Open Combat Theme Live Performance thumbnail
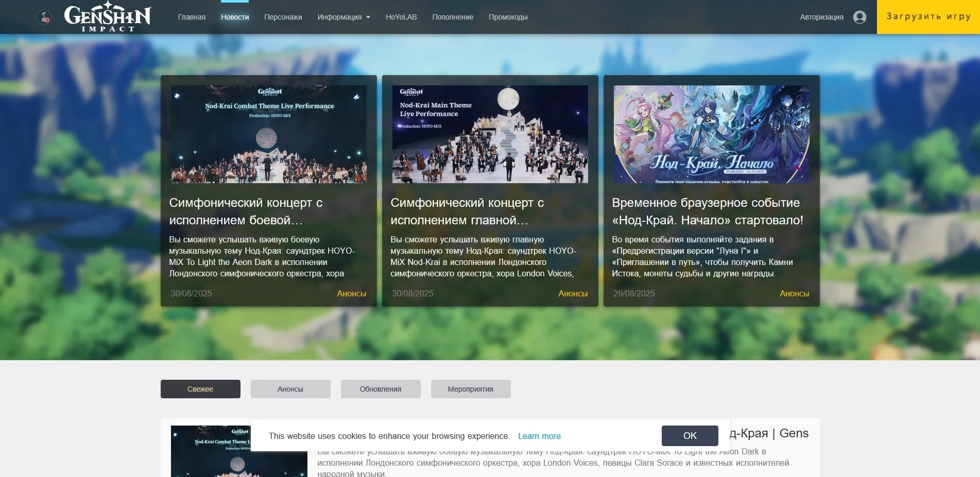Viewport: 980px width, 477px height. pyautogui.click(x=268, y=134)
